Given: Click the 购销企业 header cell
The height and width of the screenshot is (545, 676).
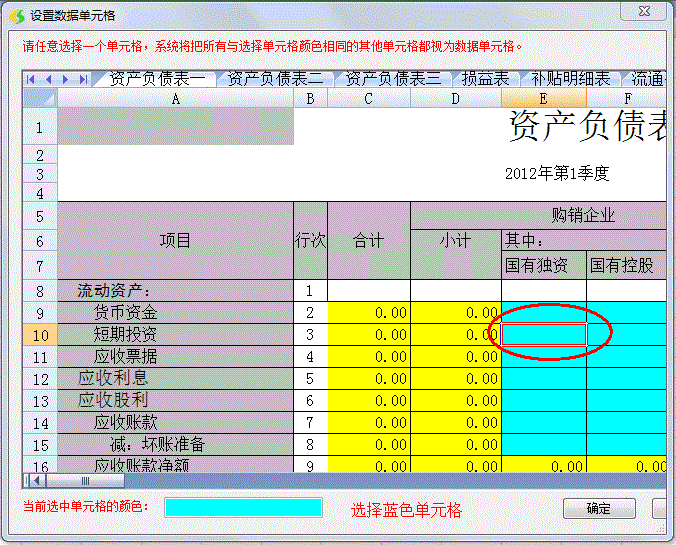Looking at the screenshot, I should click(x=539, y=215).
